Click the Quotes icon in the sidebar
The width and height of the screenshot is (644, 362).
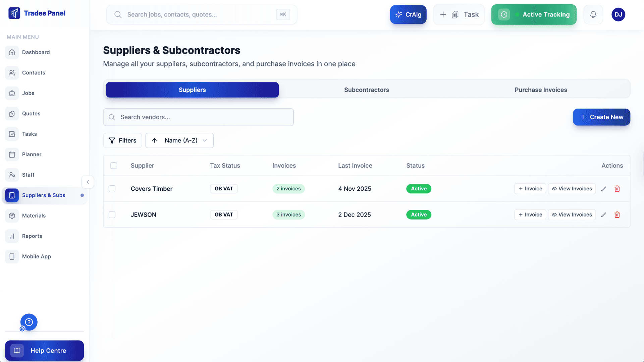click(x=12, y=114)
